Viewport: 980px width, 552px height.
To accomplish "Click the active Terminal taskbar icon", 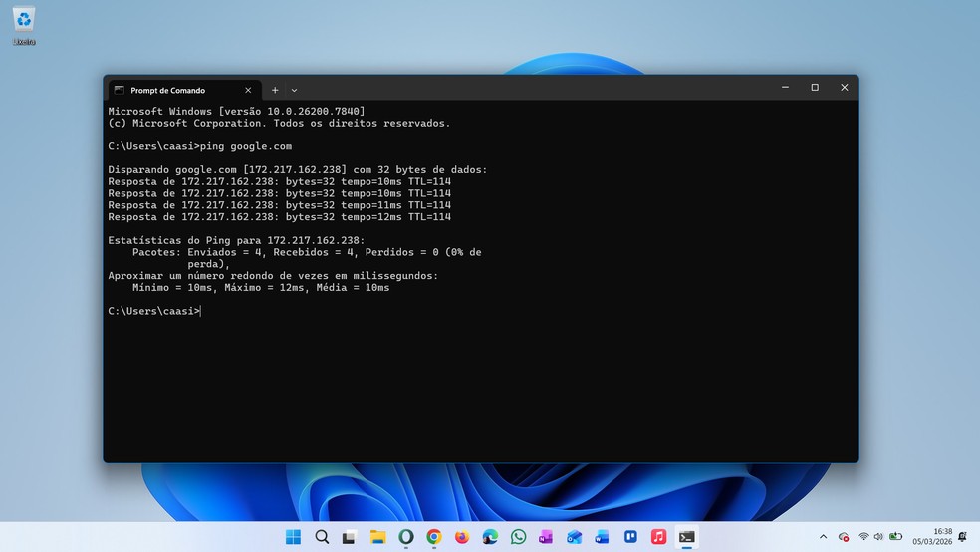I will [x=687, y=537].
